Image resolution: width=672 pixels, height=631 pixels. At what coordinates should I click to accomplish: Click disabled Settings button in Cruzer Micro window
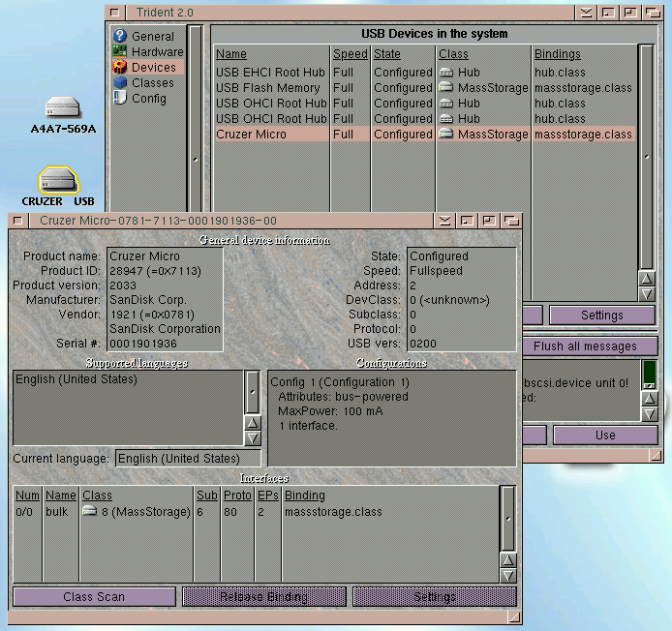click(434, 597)
